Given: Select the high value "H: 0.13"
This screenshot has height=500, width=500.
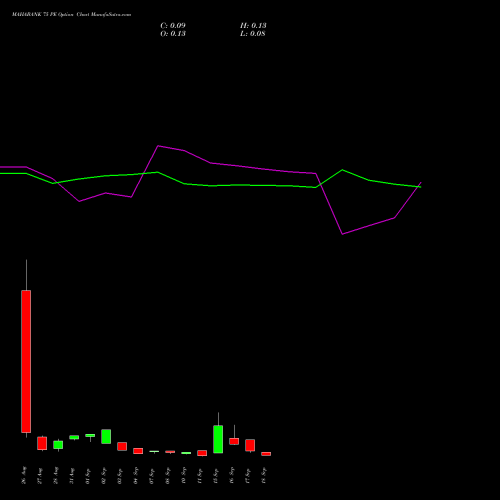Looking at the screenshot, I should (253, 26).
